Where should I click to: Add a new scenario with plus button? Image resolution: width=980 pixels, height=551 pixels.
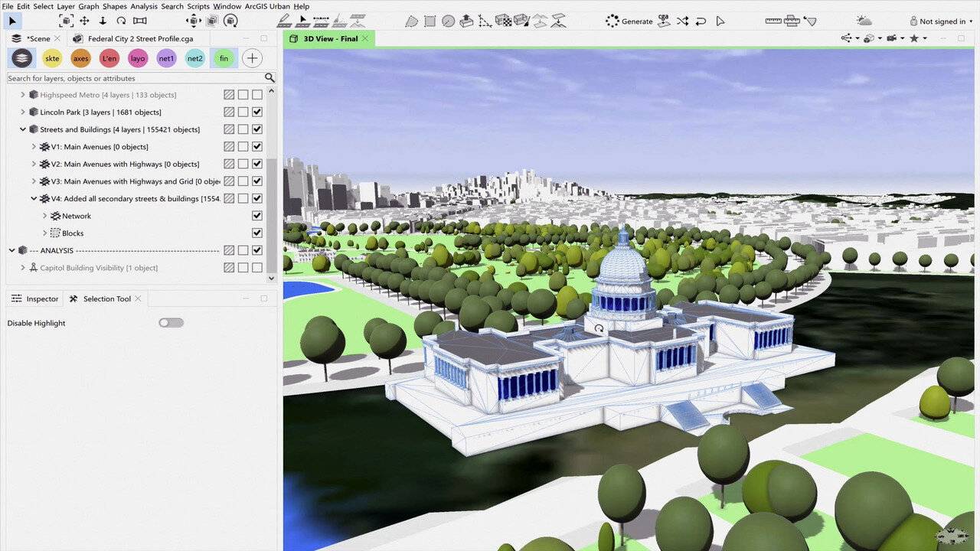point(252,58)
